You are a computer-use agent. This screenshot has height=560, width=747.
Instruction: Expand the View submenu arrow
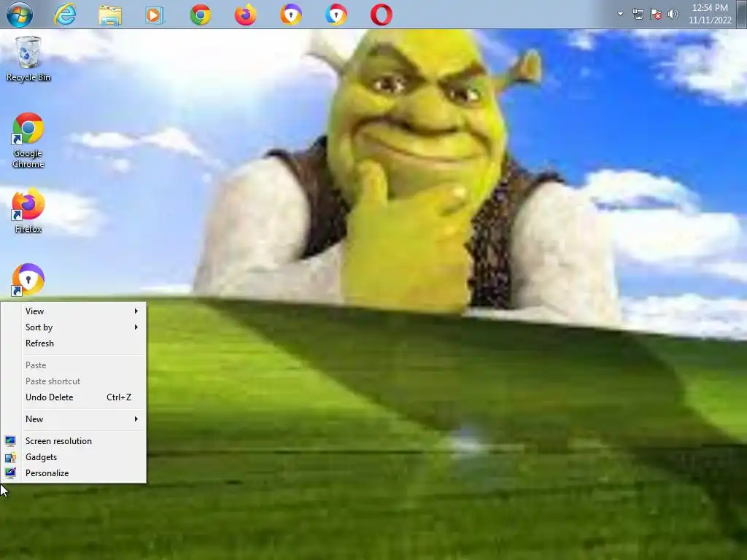136,311
